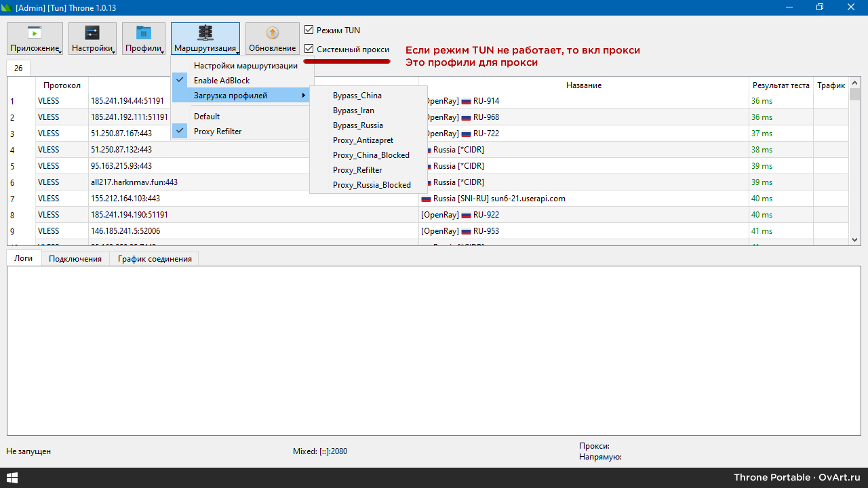
Task: Click the Обновление update icon
Action: tap(272, 33)
